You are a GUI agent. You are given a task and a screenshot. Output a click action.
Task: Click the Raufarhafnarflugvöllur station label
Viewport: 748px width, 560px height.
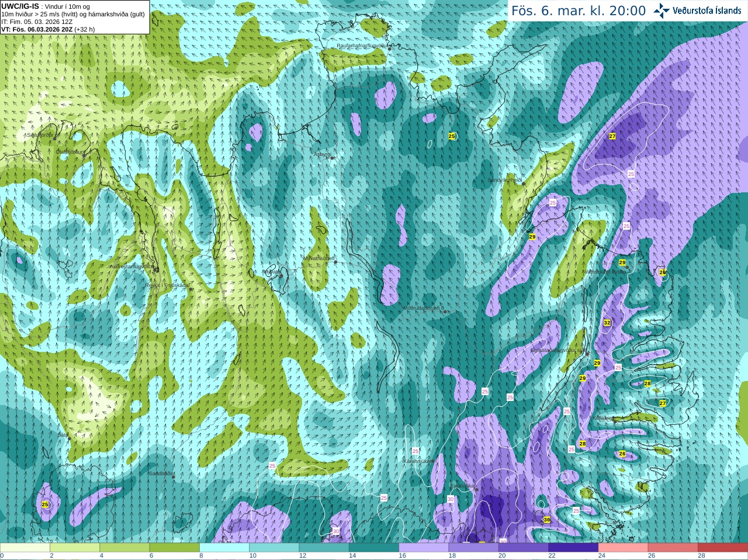pos(362,45)
